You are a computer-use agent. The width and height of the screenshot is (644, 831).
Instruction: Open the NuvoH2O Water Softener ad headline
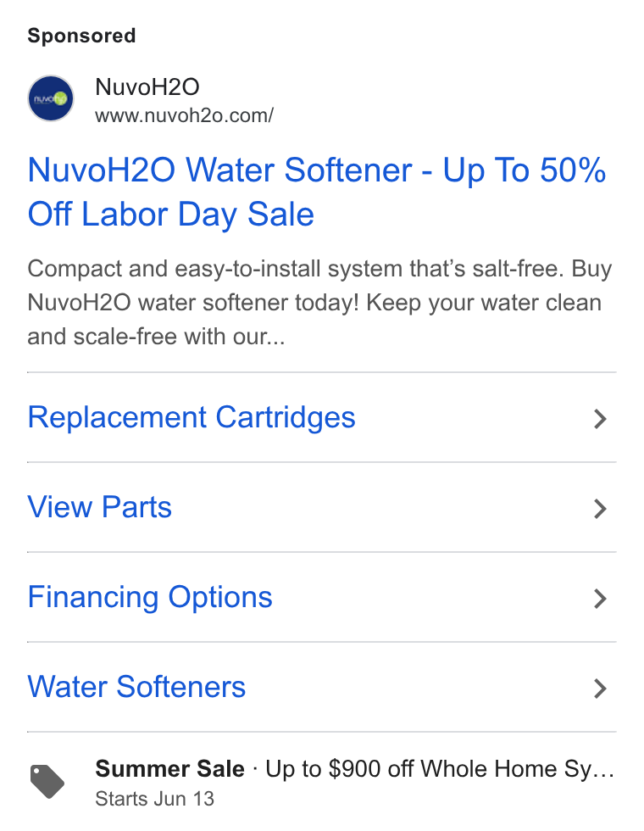point(317,192)
